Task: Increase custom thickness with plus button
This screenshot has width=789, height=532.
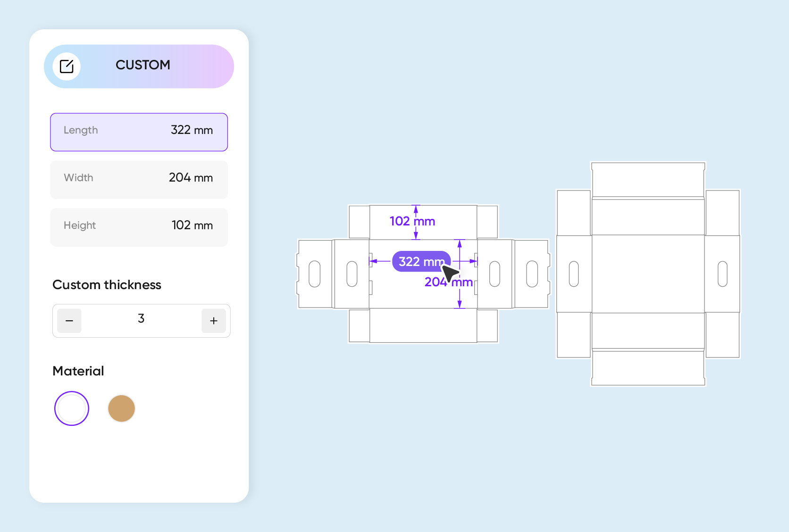Action: pyautogui.click(x=214, y=321)
